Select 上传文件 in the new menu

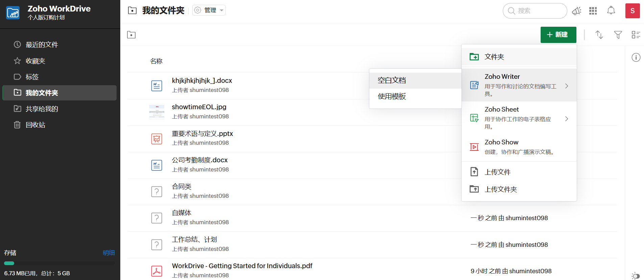click(x=497, y=172)
